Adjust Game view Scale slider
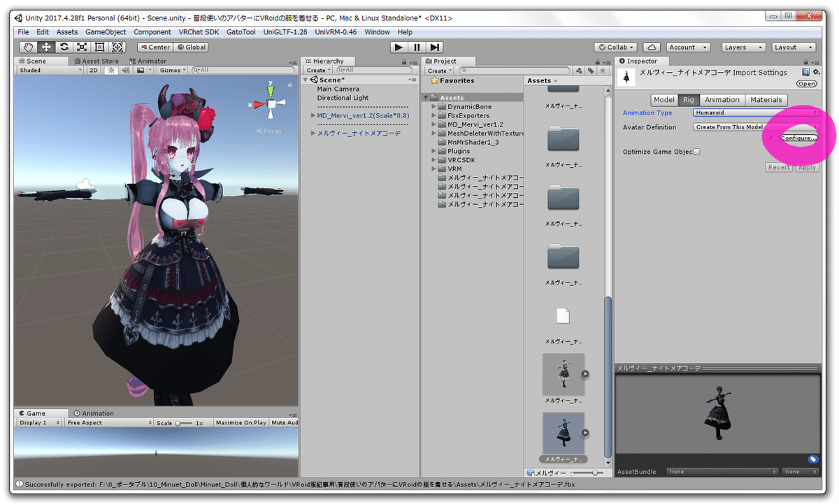Image resolution: width=839 pixels, height=504 pixels. coord(183,423)
